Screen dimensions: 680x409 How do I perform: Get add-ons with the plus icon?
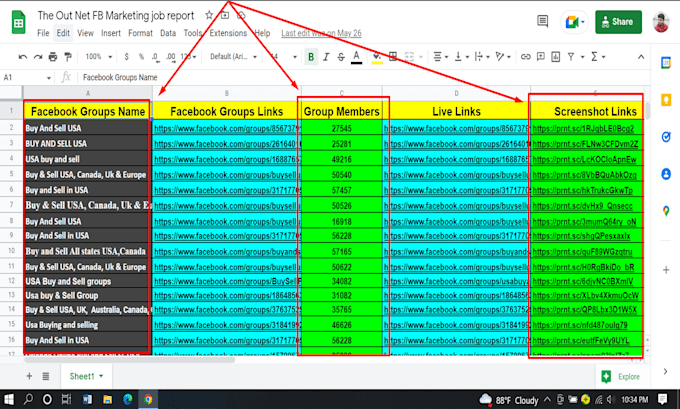click(x=666, y=270)
